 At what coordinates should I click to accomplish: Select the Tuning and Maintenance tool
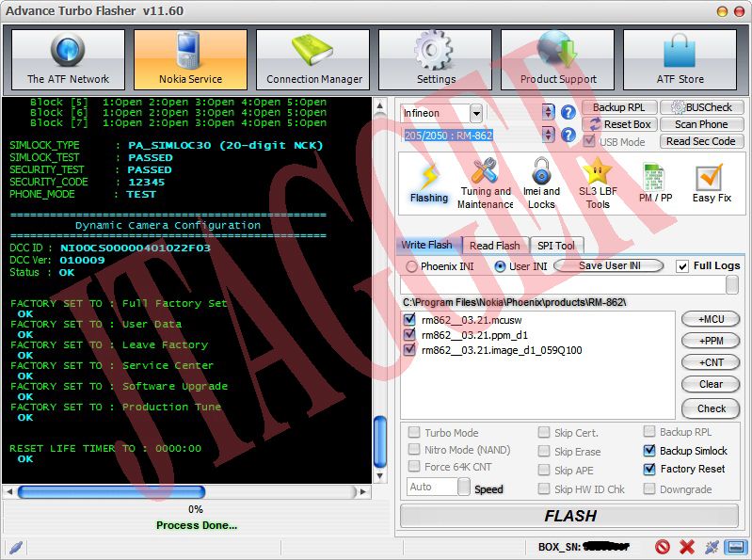point(486,183)
